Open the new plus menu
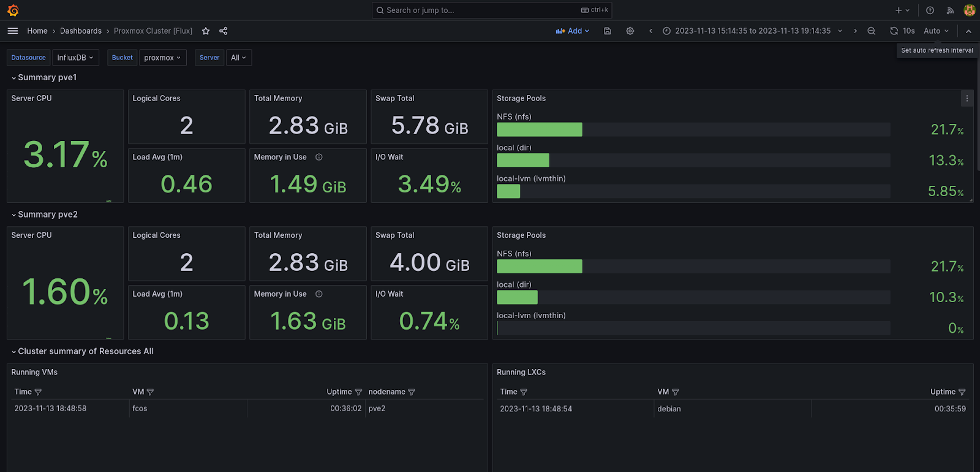Image resolution: width=980 pixels, height=472 pixels. (x=902, y=10)
